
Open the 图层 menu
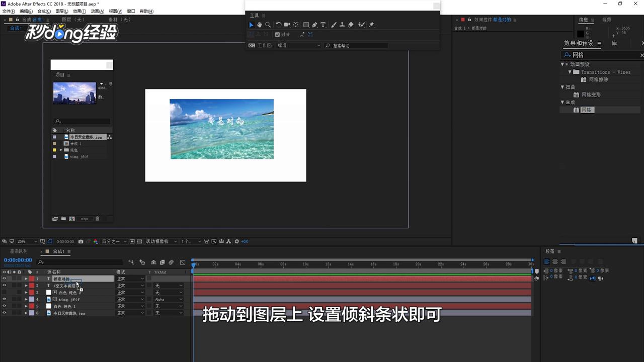tap(62, 11)
